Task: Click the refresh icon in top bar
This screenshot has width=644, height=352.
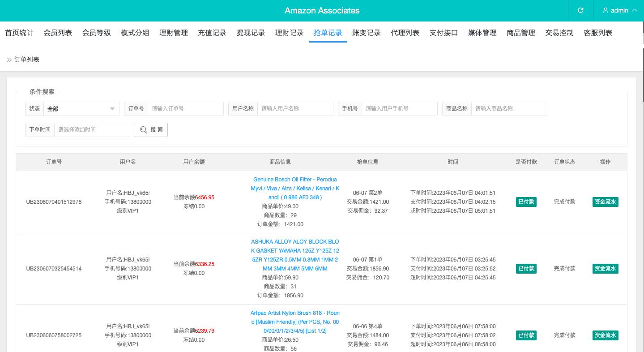Action: click(580, 10)
